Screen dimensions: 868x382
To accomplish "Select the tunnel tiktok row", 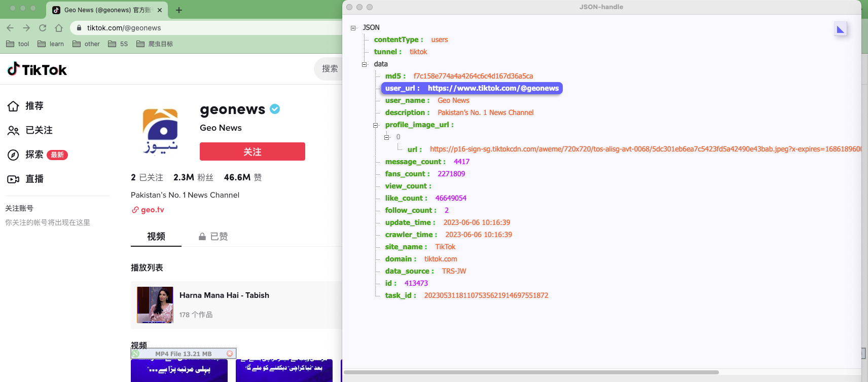I will (401, 52).
